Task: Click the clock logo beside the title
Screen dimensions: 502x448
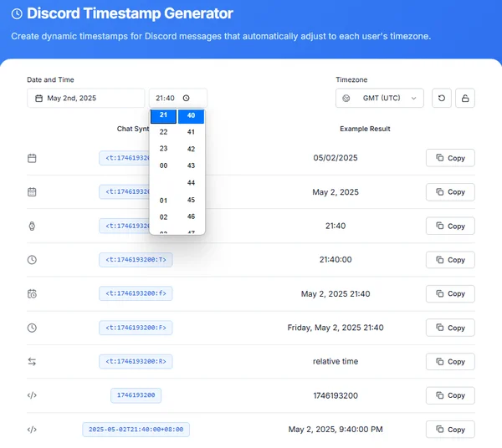Action: point(17,13)
